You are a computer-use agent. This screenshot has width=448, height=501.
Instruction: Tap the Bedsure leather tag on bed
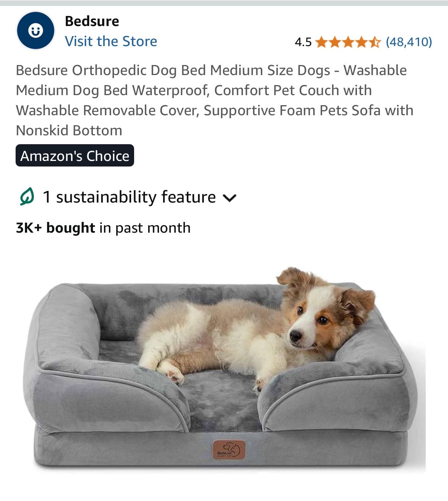pyautogui.click(x=229, y=449)
